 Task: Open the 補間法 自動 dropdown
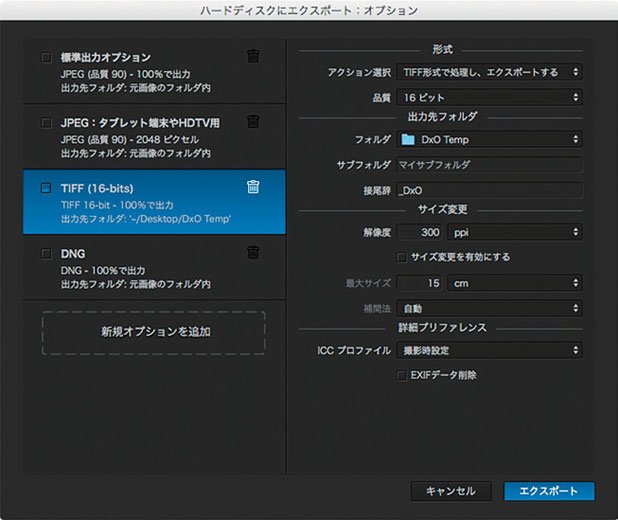click(490, 308)
